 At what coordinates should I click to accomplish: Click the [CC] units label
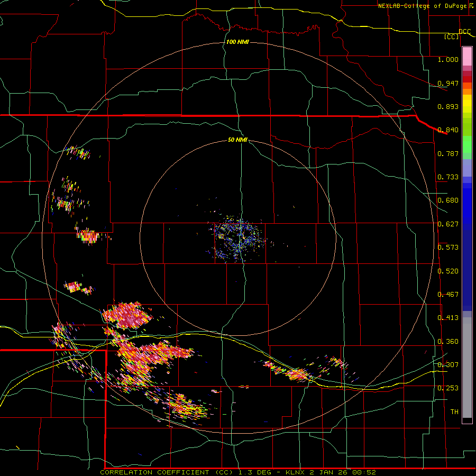tap(452, 36)
